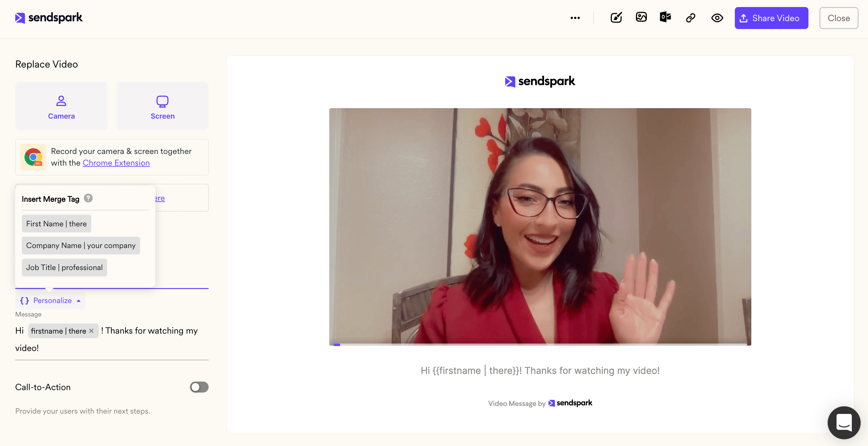
Task: Copy the video link via chain icon
Action: tap(691, 17)
